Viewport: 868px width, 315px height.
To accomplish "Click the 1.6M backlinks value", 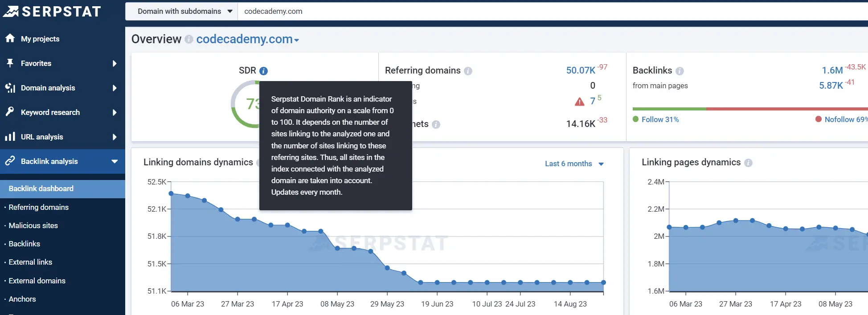I will [832, 70].
